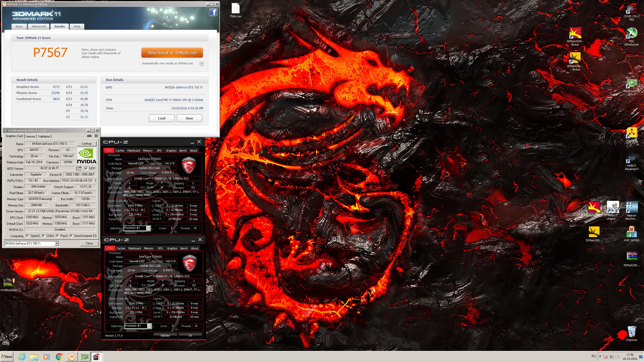Select the Catzilla desktop icon
Image resolution: width=644 pixels, height=362 pixels.
[x=631, y=135]
